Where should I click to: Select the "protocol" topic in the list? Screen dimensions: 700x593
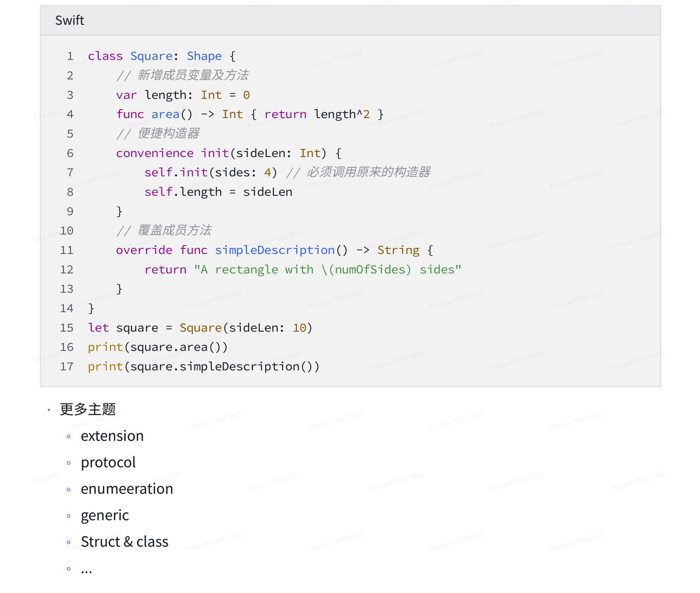tap(108, 462)
